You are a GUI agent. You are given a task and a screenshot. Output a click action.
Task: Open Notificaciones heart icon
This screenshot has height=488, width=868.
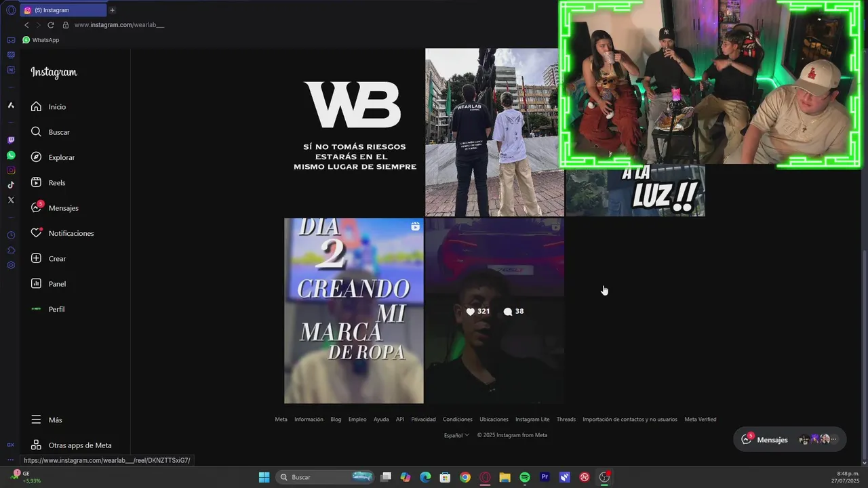click(x=37, y=233)
